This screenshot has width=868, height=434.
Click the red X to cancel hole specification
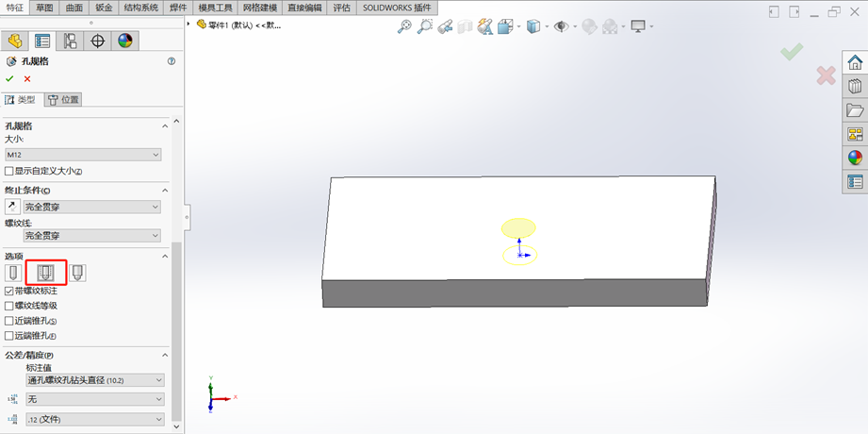(27, 79)
